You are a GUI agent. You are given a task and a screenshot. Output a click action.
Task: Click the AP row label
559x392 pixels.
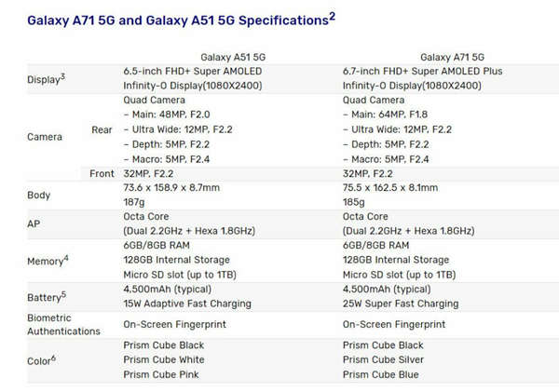click(x=34, y=223)
